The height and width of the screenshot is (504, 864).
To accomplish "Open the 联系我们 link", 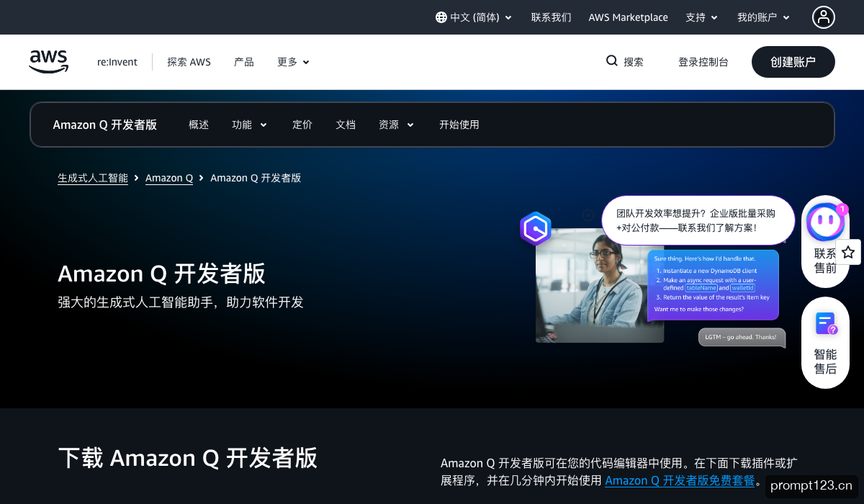I will point(552,17).
